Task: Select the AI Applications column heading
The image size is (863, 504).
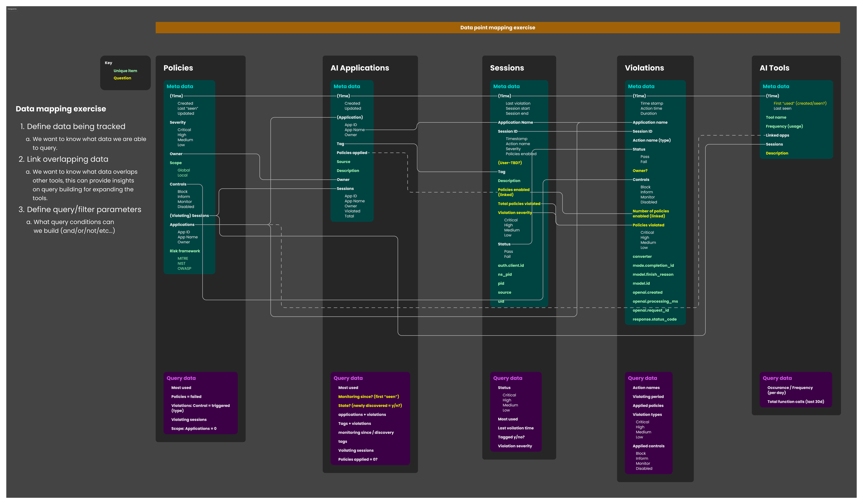Action: pyautogui.click(x=359, y=68)
